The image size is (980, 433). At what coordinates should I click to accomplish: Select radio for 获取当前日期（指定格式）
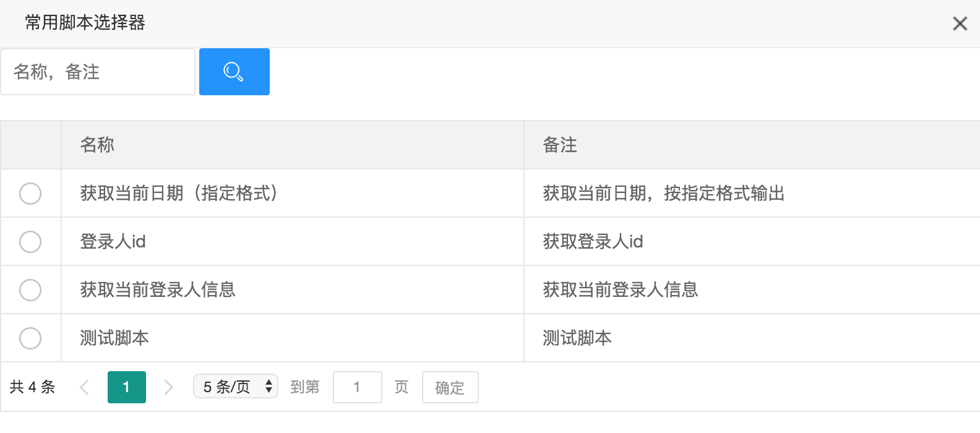(x=30, y=194)
